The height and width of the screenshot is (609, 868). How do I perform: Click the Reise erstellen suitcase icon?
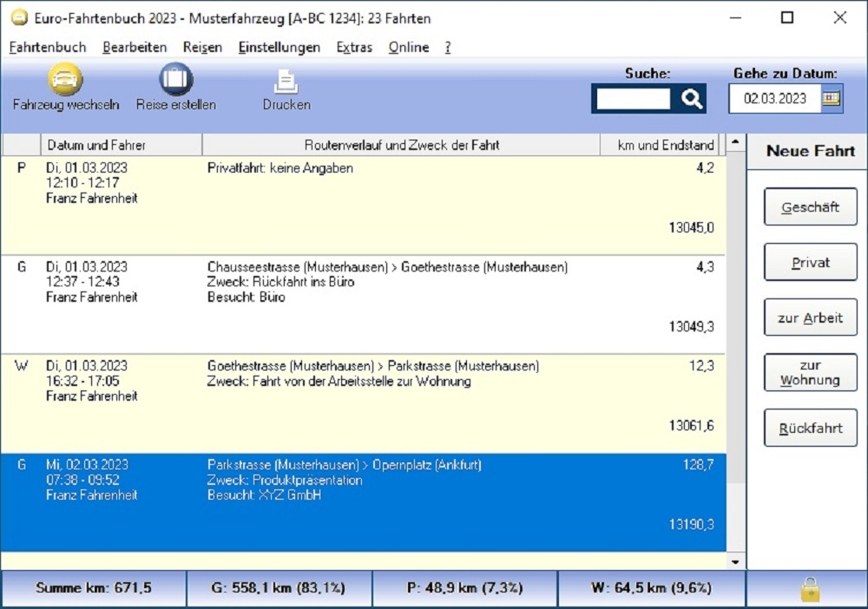[x=176, y=79]
